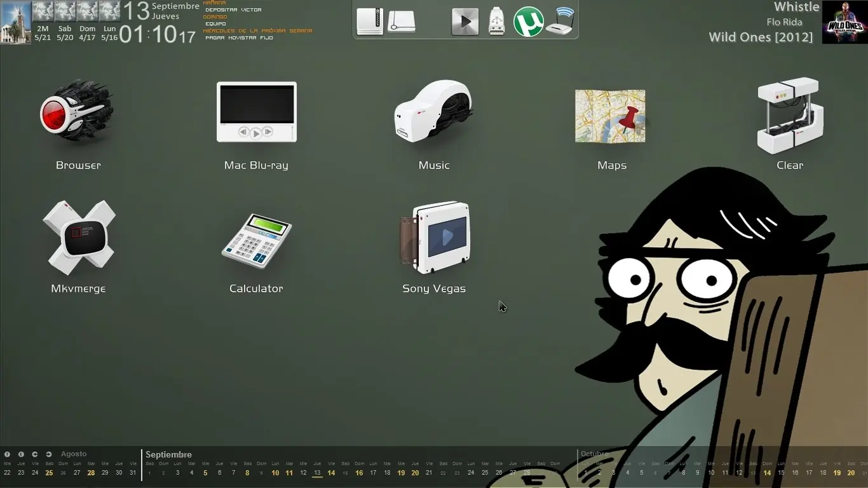
Task: Click the artist name Flo Rida
Action: tap(784, 22)
